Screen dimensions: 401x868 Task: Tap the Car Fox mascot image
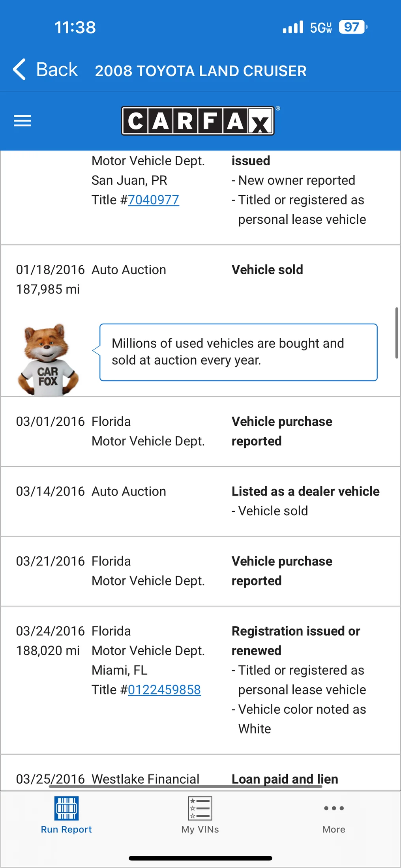click(x=48, y=359)
